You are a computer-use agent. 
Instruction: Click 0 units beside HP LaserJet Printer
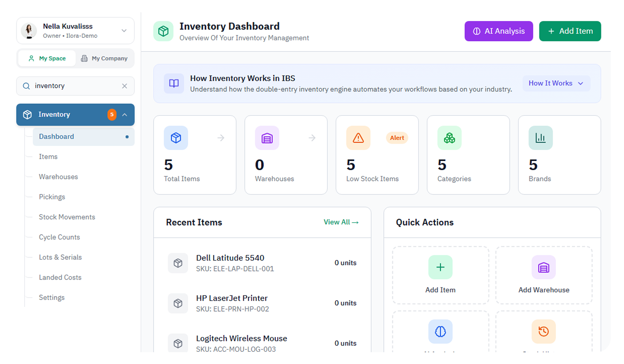click(x=346, y=303)
